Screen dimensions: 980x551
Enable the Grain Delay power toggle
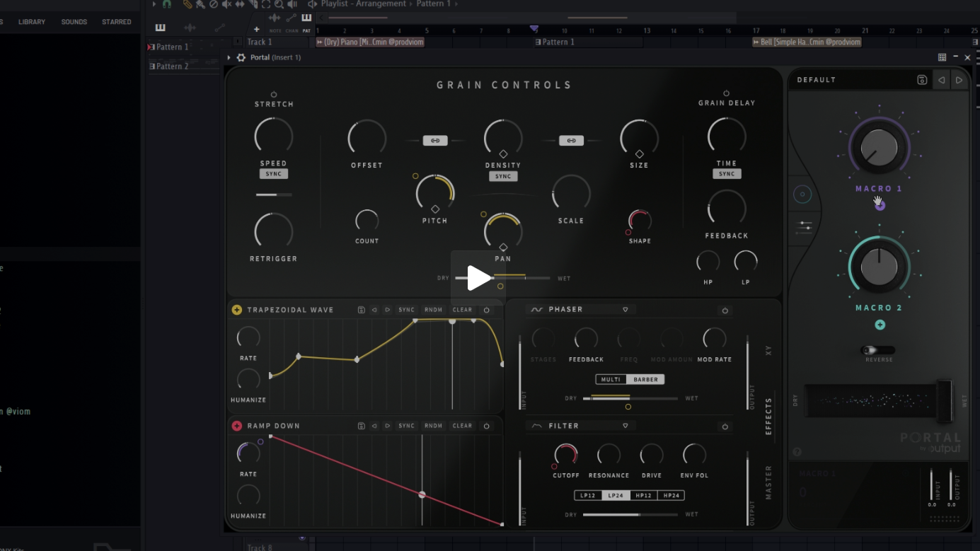[726, 93]
